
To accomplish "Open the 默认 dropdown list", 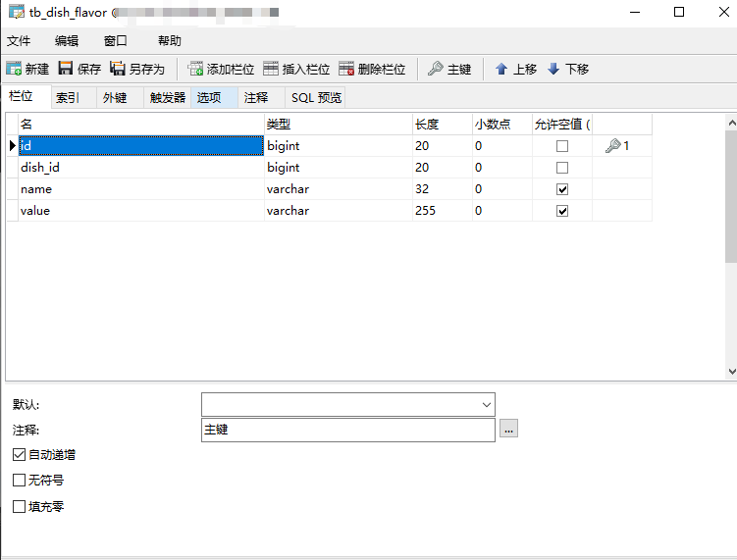I will click(487, 404).
